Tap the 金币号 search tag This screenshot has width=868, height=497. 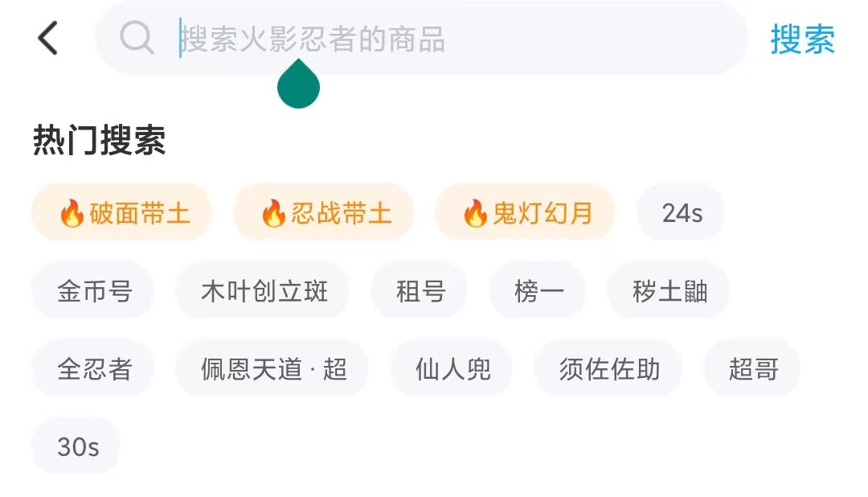tap(94, 291)
